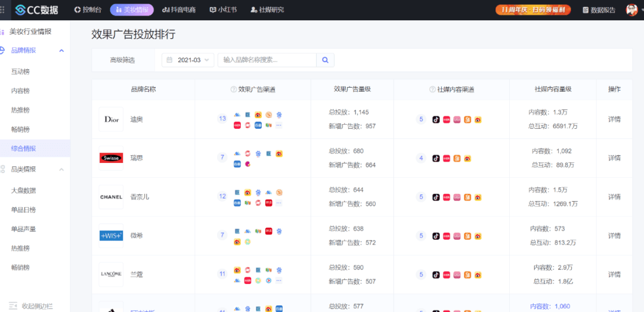644x312 pixels.
Task: Switch to the 抖音电商 top tab
Action: click(179, 10)
